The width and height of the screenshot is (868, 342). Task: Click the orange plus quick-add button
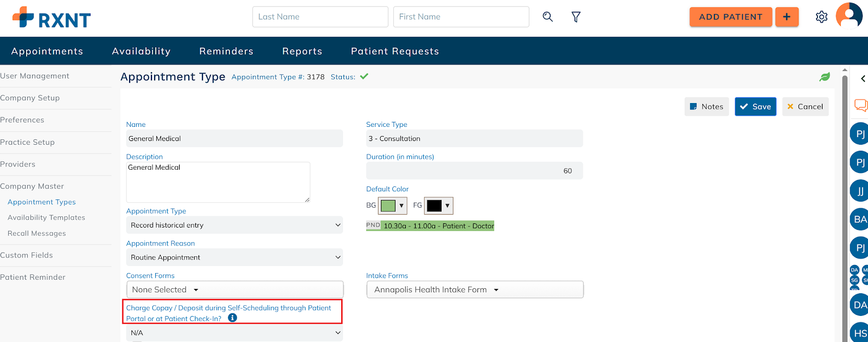coord(787,17)
